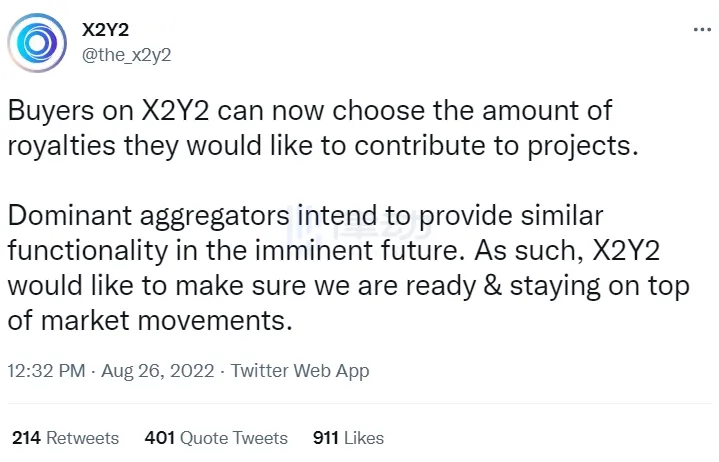
Task: Click the Aug 26, 2022 date
Action: click(159, 371)
